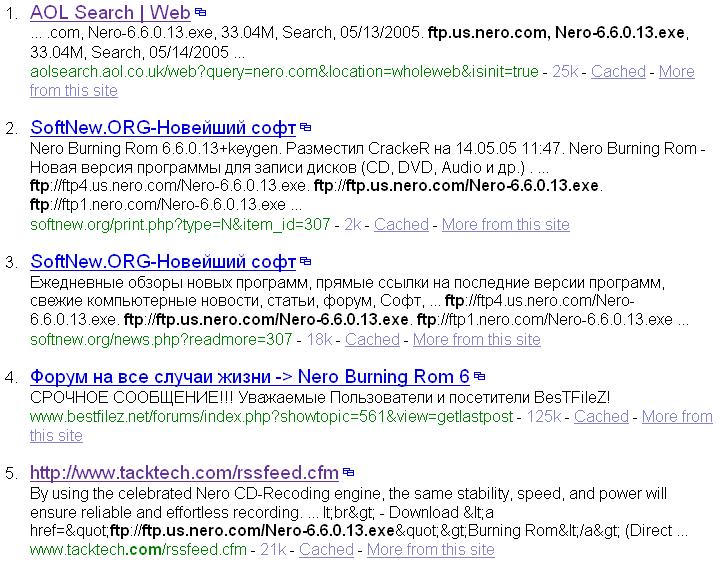Click the softnew.org/print.php?type=N&item_id=307 URL text
The height and width of the screenshot is (566, 717).
pyautogui.click(x=180, y=224)
